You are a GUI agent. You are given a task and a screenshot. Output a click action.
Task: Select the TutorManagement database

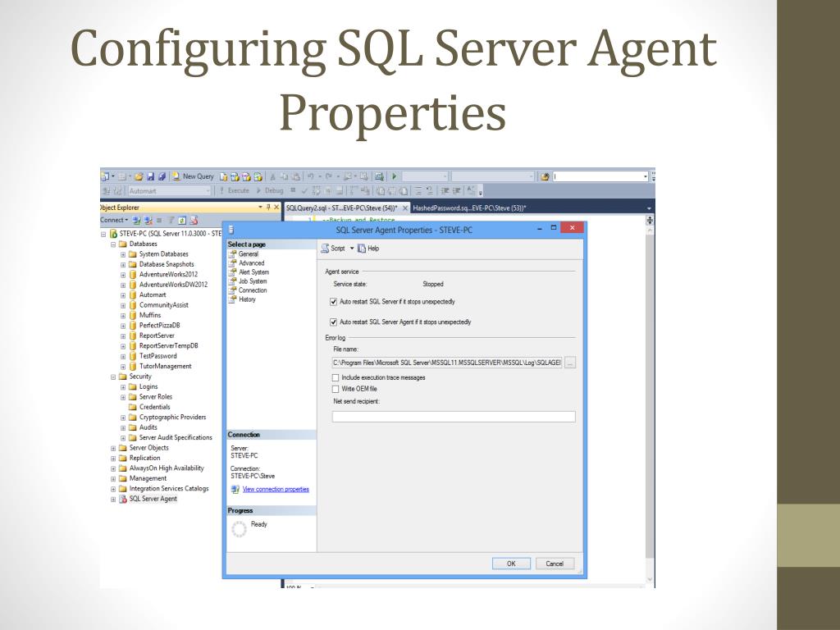pos(165,367)
